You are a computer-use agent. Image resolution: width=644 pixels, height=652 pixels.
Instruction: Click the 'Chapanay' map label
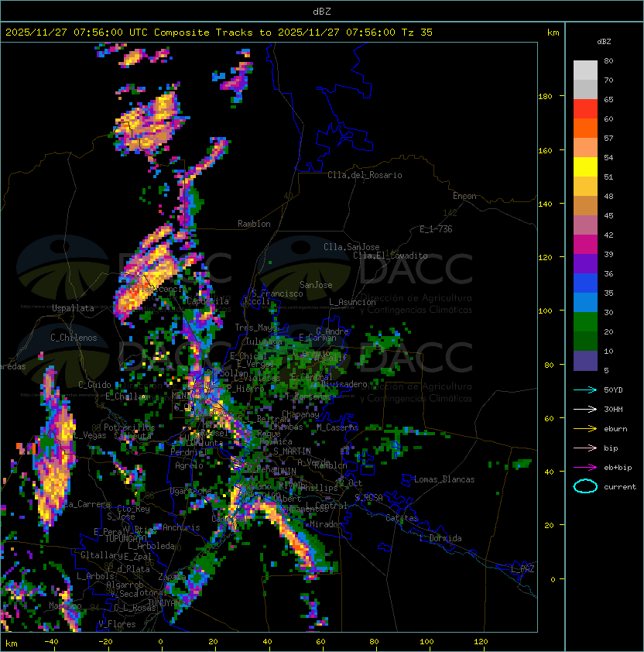pos(300,414)
